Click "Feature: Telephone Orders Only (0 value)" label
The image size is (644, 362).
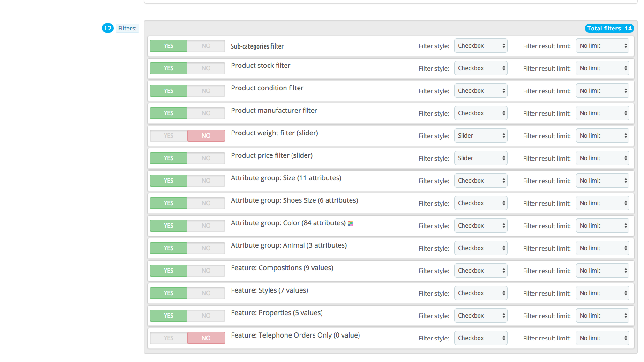[296, 335]
